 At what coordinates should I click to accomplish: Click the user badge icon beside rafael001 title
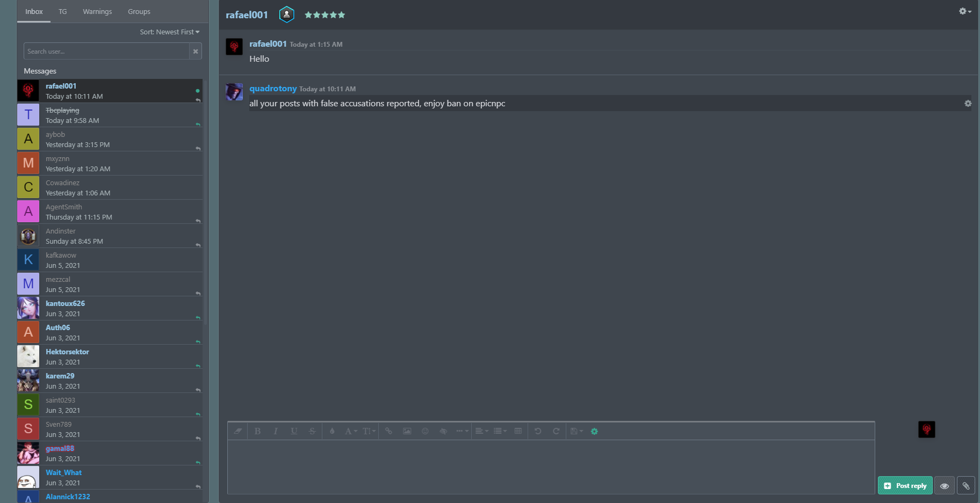click(287, 14)
